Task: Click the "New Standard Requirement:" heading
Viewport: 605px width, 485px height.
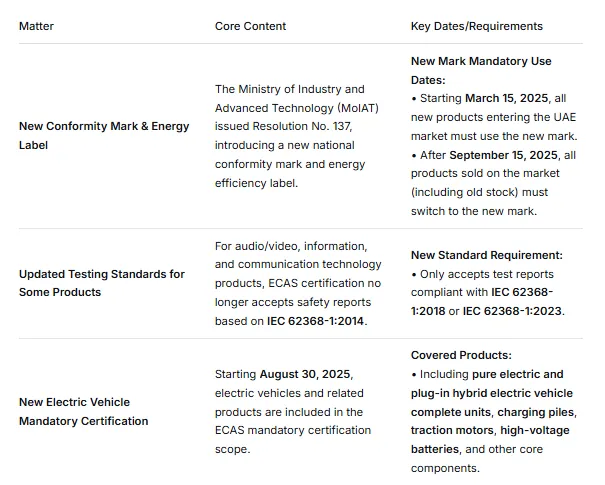Action: pyautogui.click(x=486, y=255)
